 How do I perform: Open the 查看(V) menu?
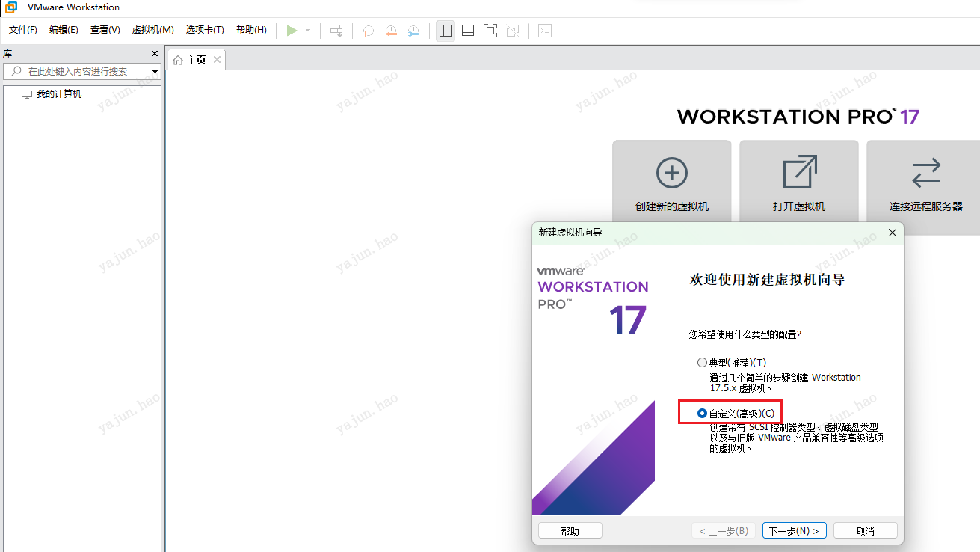105,30
